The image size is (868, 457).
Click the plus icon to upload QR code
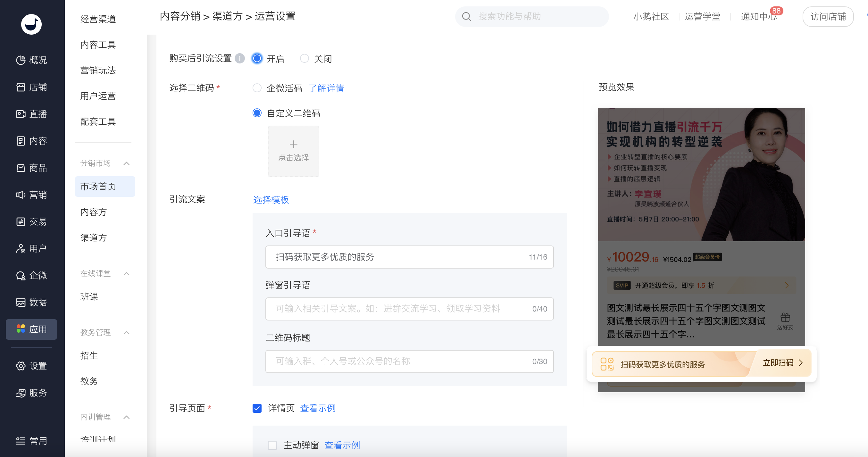[x=294, y=144]
